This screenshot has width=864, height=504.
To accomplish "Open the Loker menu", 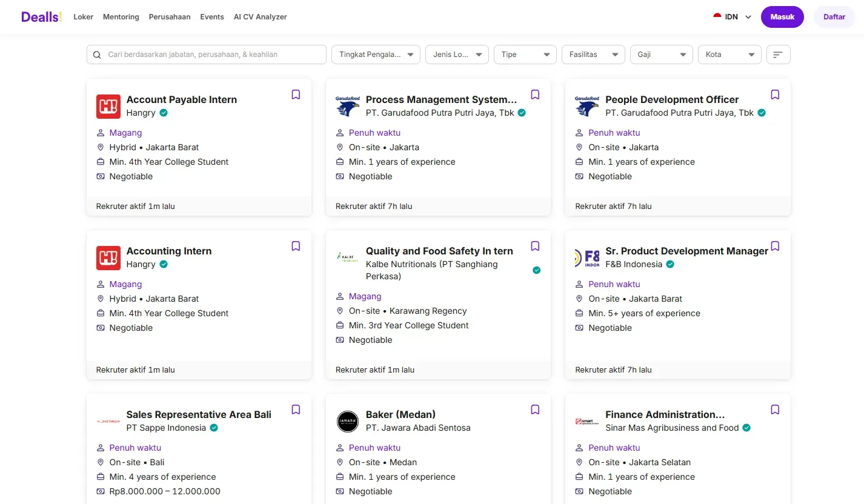I will 84,17.
